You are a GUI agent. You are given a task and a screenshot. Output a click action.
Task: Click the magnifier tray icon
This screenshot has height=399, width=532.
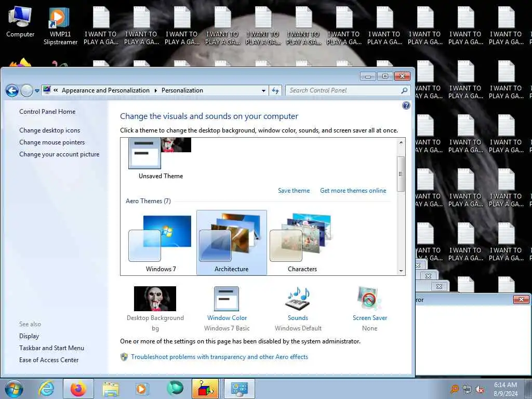click(455, 389)
